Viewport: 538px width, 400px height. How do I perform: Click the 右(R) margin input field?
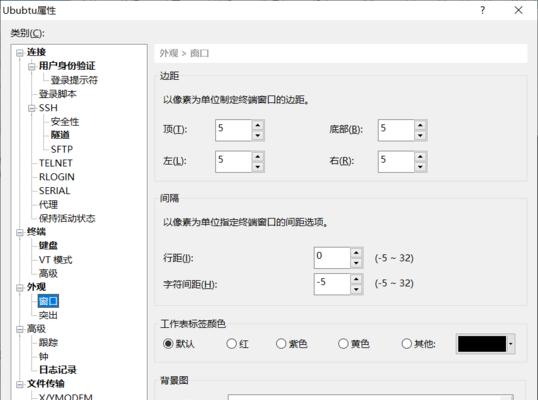tap(396, 162)
